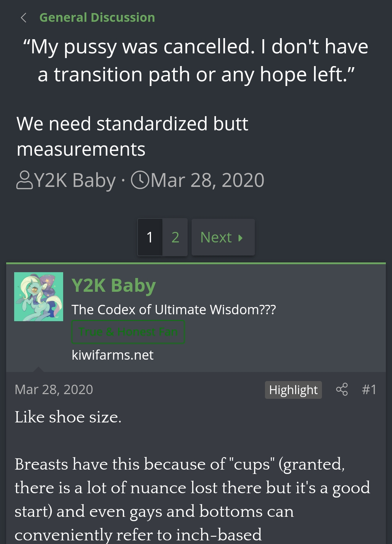392x544 pixels.
Task: Click the clock icon by thread date
Action: (x=140, y=180)
